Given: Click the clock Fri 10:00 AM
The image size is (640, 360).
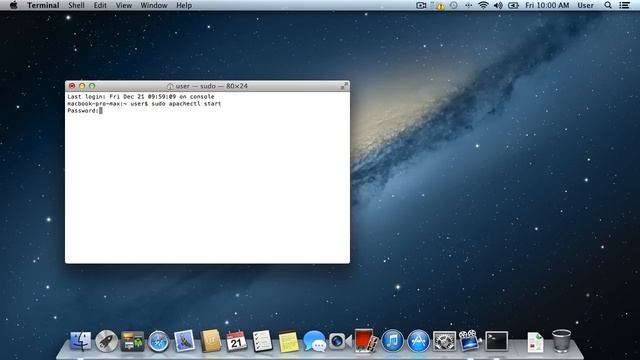Looking at the screenshot, I should point(547,5).
